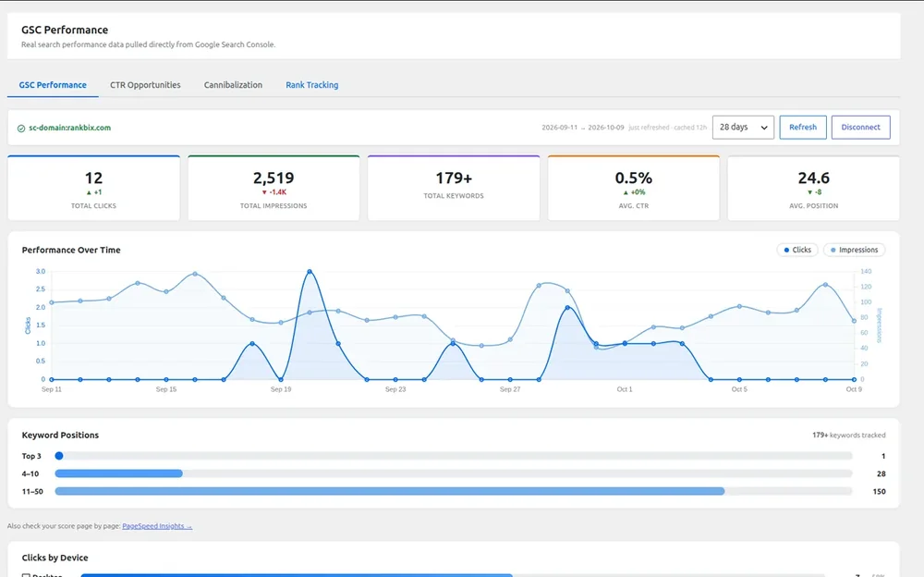Click the 'just refreshed · cached 12h' status text

(668, 128)
